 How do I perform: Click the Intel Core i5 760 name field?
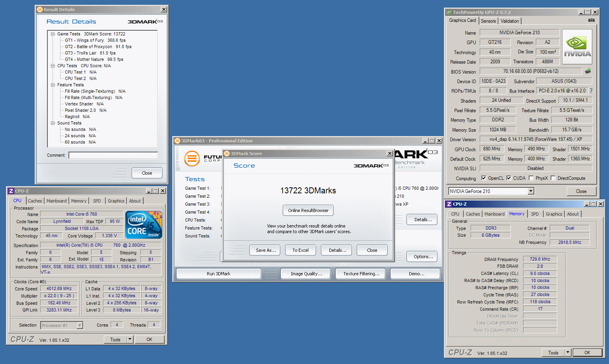[x=82, y=214]
